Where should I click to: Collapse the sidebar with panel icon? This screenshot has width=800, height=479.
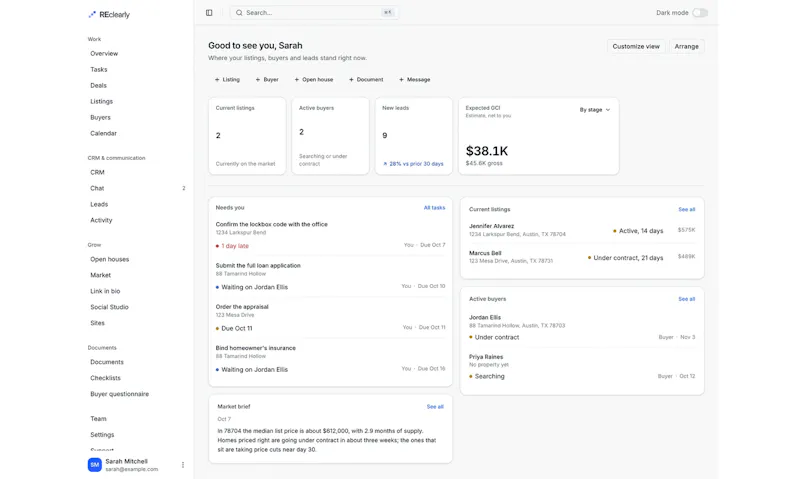[x=209, y=13]
